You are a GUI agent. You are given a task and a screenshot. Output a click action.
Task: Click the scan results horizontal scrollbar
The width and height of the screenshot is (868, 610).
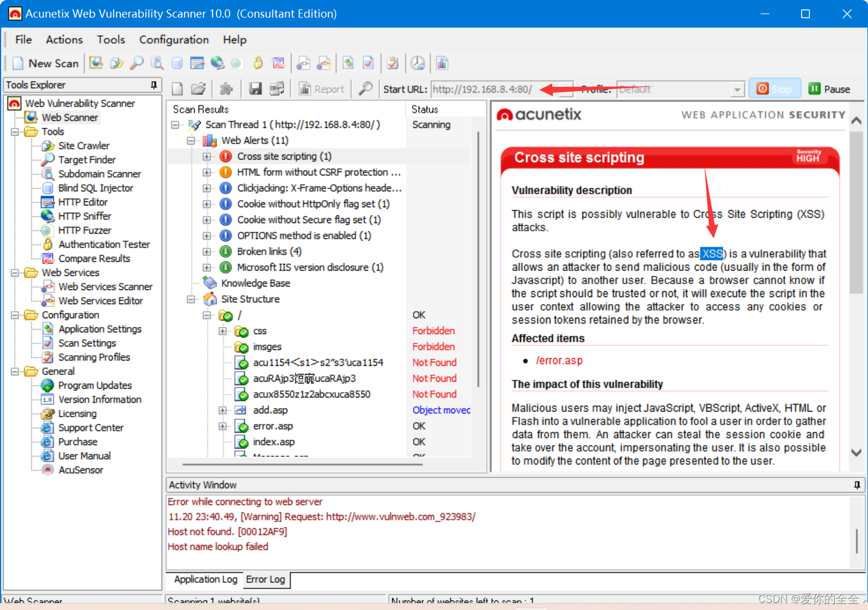(x=303, y=464)
